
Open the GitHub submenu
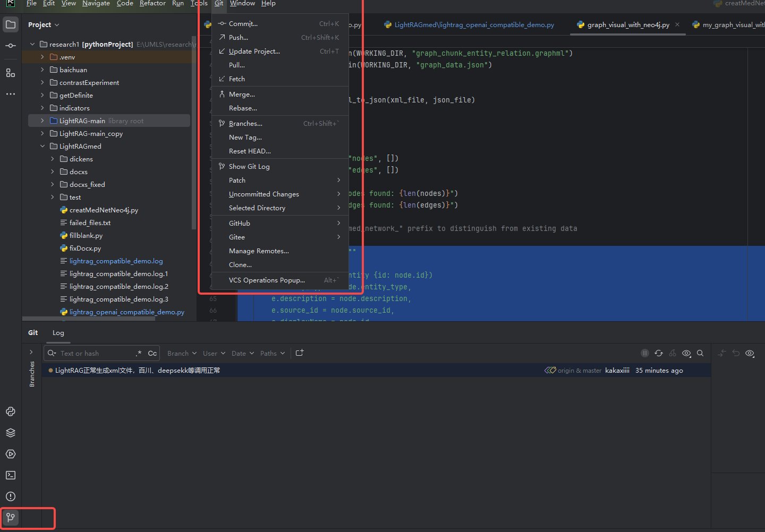(280, 224)
